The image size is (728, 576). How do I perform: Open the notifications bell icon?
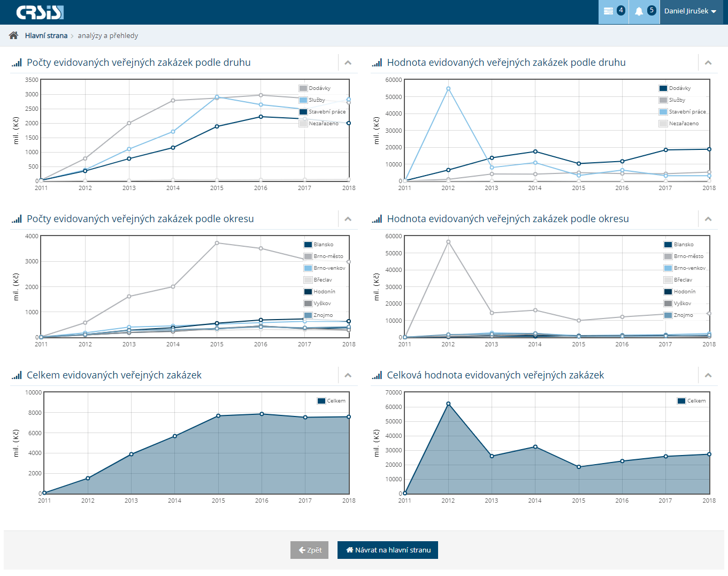[644, 11]
